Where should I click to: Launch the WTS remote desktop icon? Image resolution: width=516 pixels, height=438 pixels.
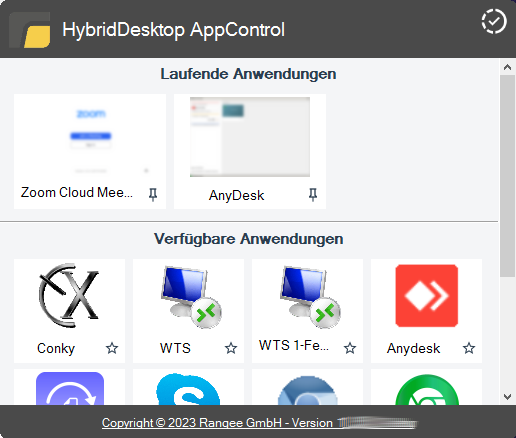click(x=191, y=297)
